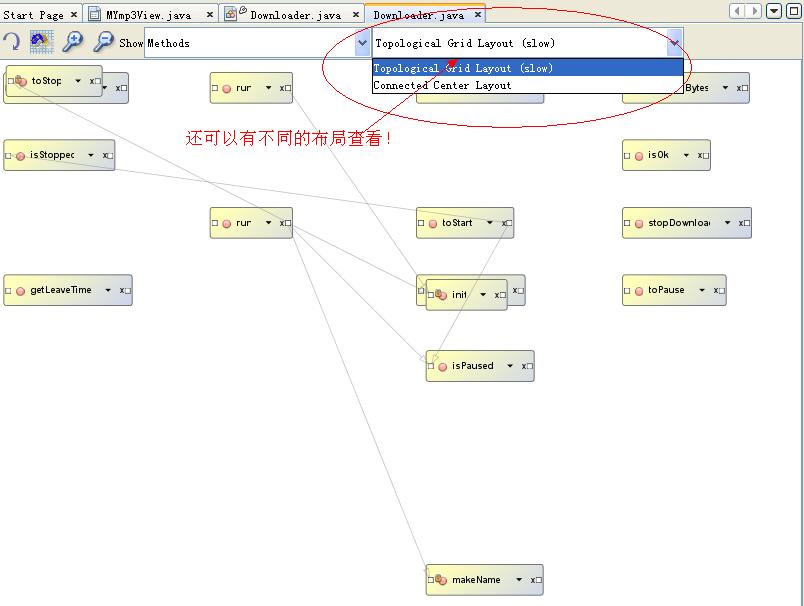Open the list of opened documents
The height and width of the screenshot is (606, 804).
[x=774, y=11]
